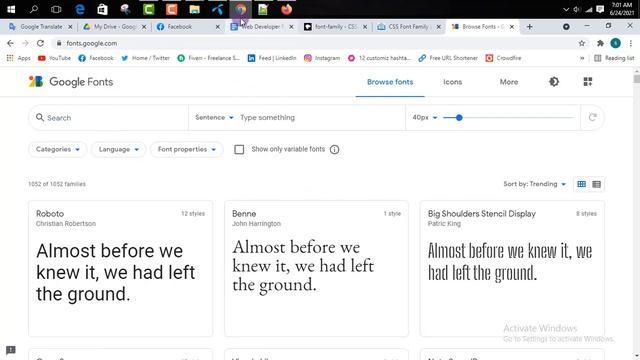The height and width of the screenshot is (360, 640).
Task: Open More menu in header
Action: (509, 82)
